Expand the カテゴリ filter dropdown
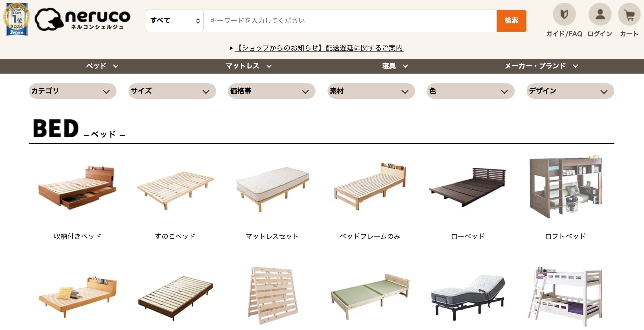644x330 pixels. [x=72, y=91]
